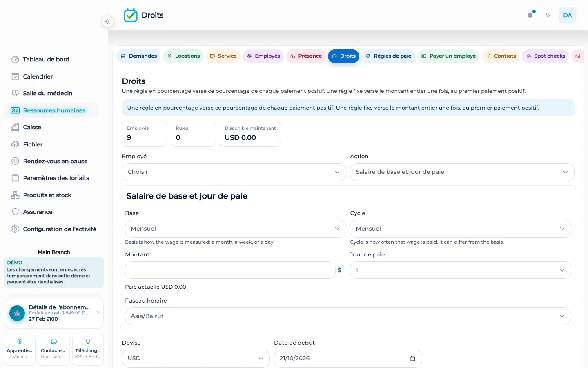Image resolution: width=588 pixels, height=368 pixels.
Task: Click the Rendez-vous en pause icon
Action: pos(15,161)
